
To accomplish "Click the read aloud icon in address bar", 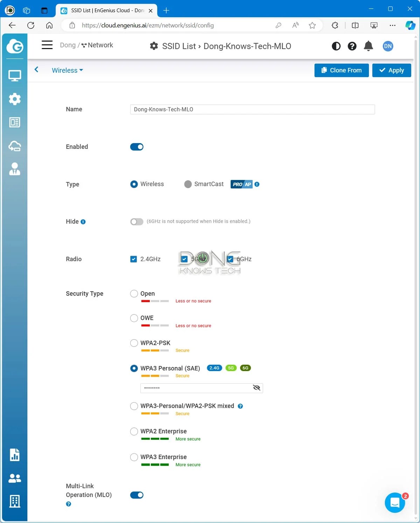I will coord(296,25).
